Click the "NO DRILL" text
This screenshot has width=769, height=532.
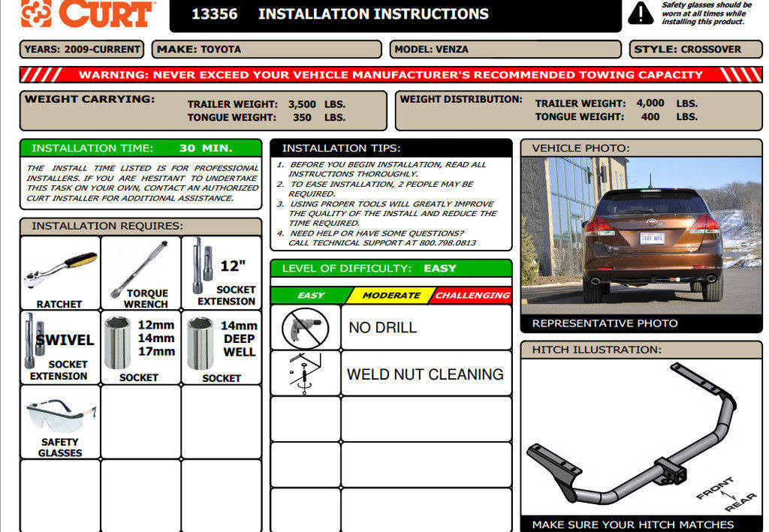(383, 328)
